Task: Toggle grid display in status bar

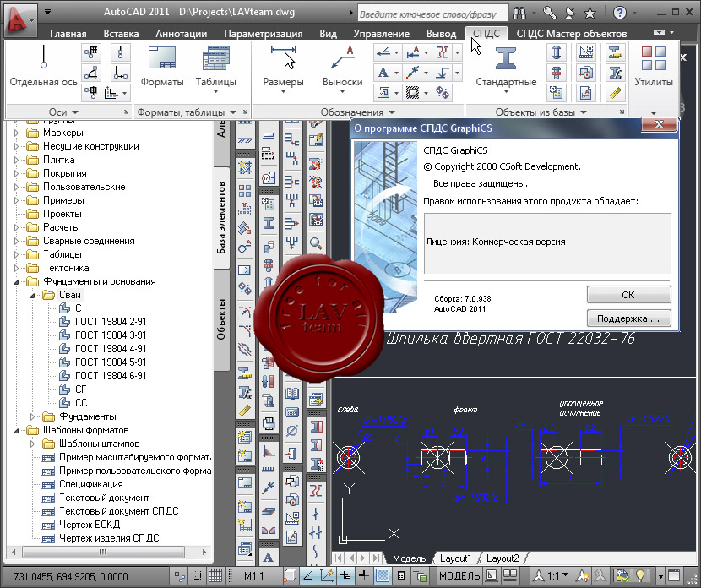Action: point(215,575)
